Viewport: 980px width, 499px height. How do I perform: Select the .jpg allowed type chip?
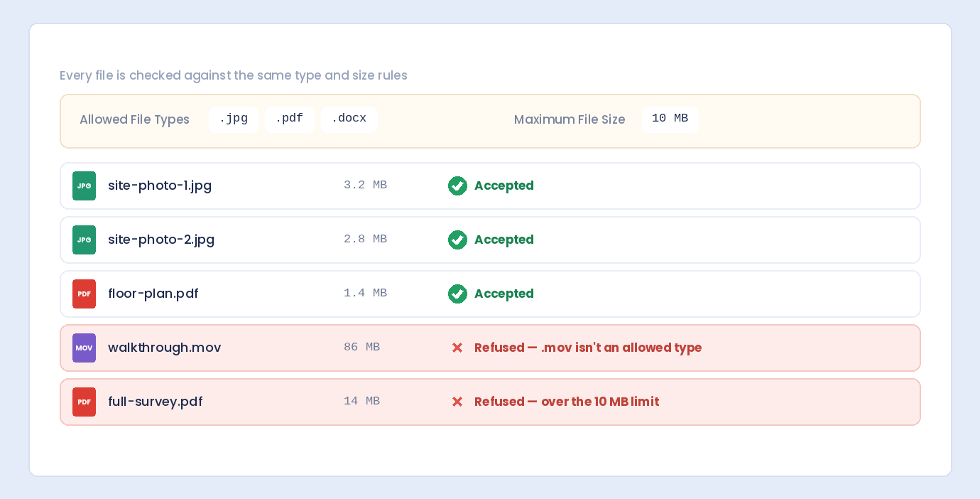pos(233,119)
